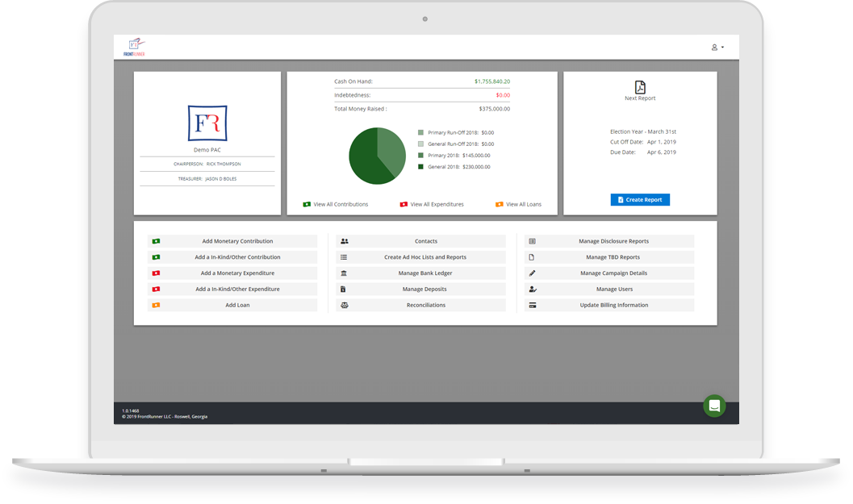Click the Demo PAC FR logo image
Screen dimensions: 853x504
tap(207, 123)
